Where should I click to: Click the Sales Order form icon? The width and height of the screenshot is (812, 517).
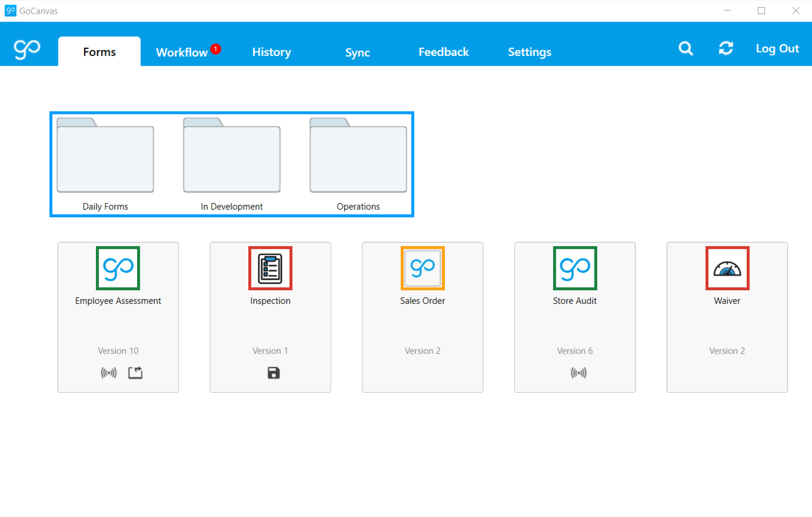pos(422,268)
